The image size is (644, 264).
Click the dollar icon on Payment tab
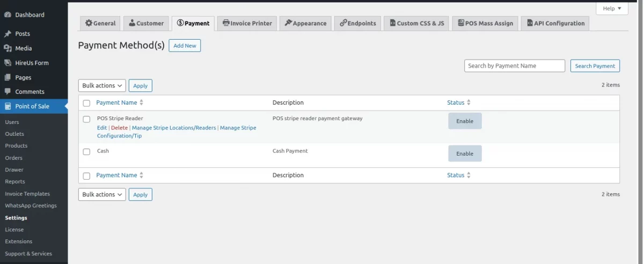(x=180, y=23)
